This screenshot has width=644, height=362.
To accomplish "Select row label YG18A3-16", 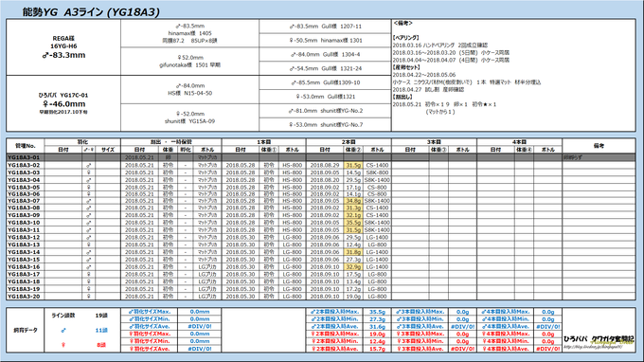I will coord(24,267).
